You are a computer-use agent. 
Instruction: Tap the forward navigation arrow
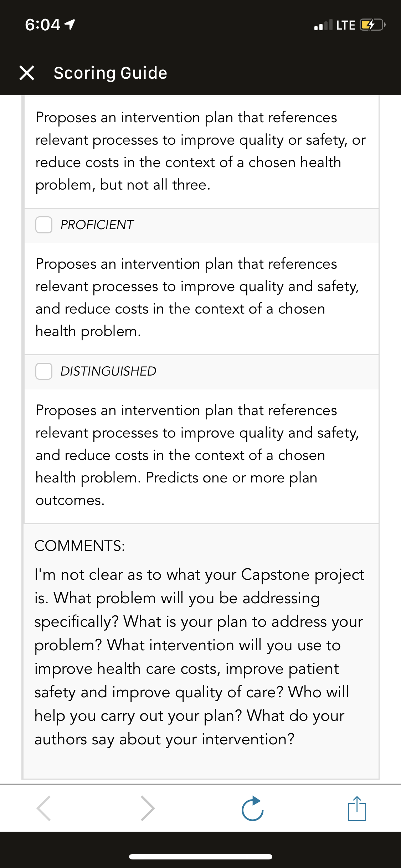pos(148,808)
